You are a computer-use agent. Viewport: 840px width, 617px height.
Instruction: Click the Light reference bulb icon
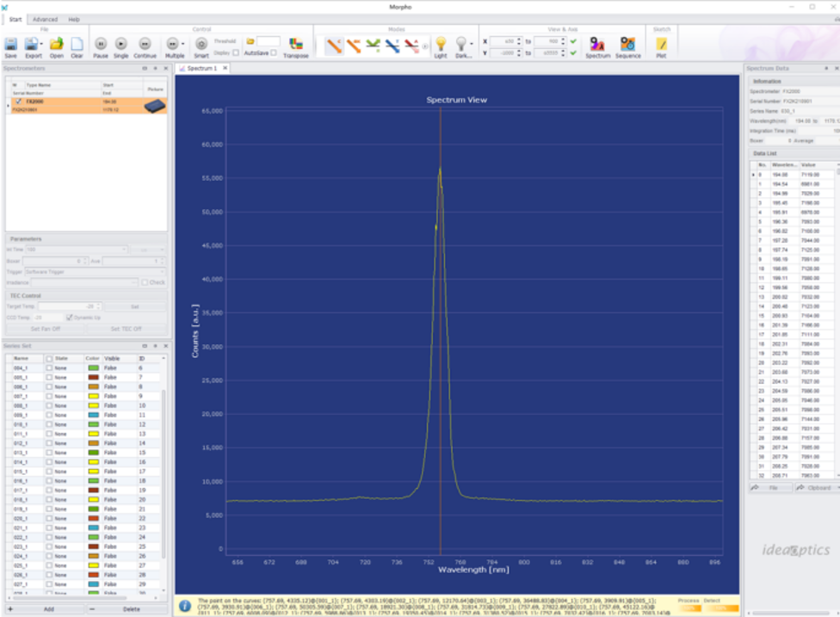coord(440,45)
